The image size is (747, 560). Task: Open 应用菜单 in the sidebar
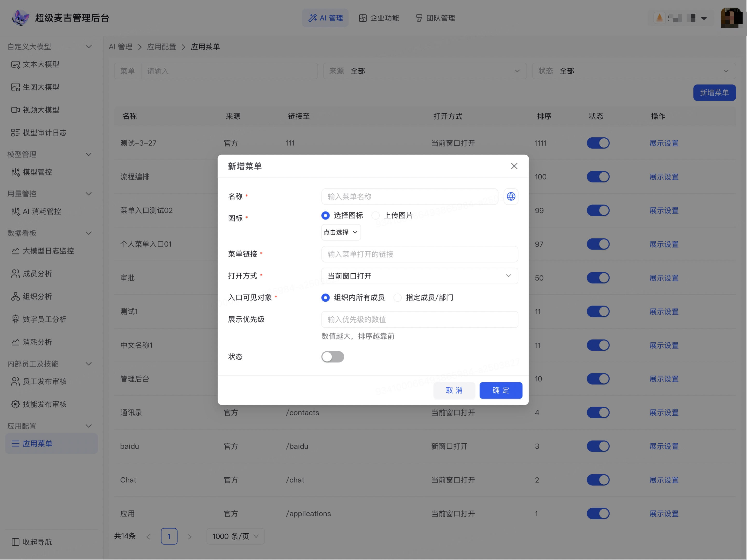tap(51, 444)
